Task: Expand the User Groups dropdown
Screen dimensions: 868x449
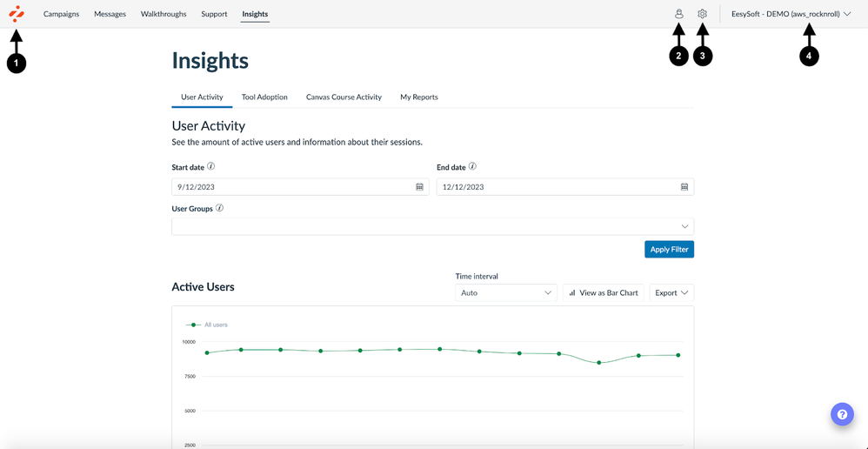Action: (432, 226)
